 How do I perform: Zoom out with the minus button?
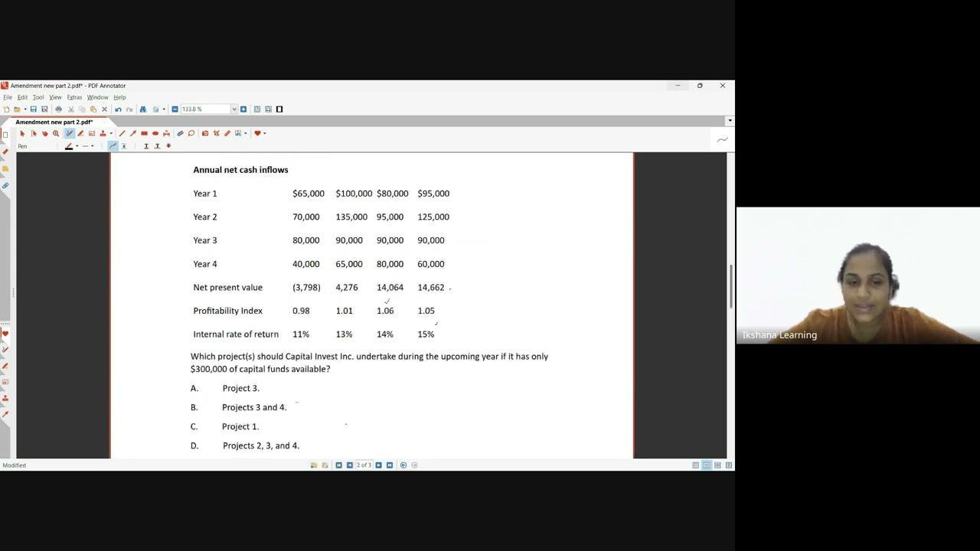click(175, 109)
